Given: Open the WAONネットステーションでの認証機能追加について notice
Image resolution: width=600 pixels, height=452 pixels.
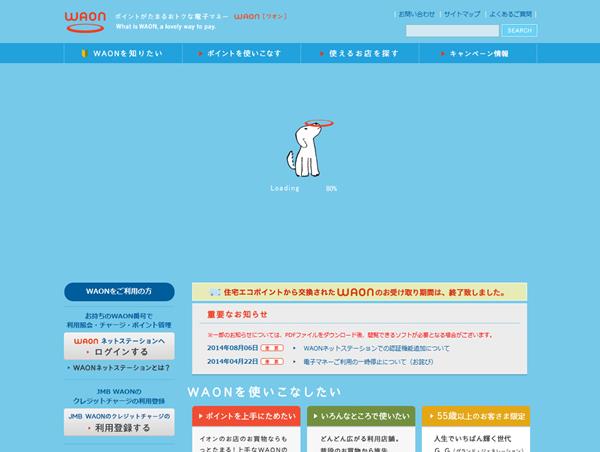Looking at the screenshot, I should [376, 348].
